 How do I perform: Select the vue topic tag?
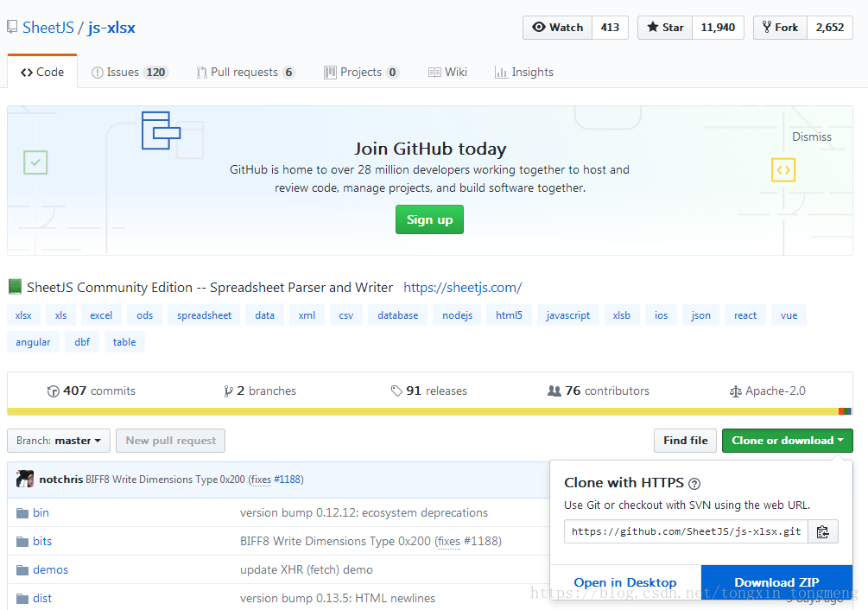point(789,315)
